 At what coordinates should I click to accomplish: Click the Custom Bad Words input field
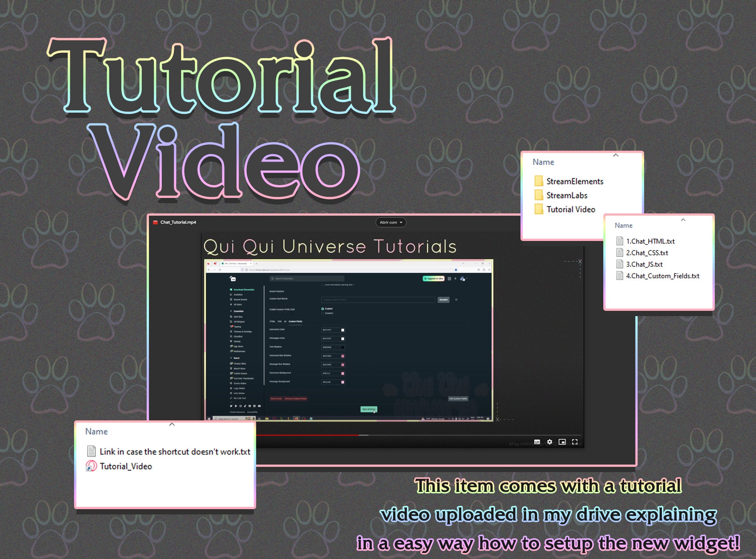pyautogui.click(x=378, y=300)
